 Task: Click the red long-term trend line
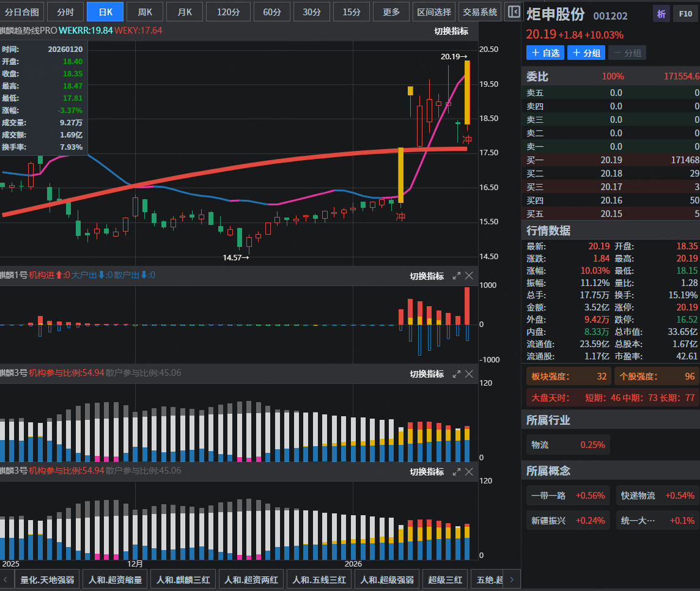[245, 166]
